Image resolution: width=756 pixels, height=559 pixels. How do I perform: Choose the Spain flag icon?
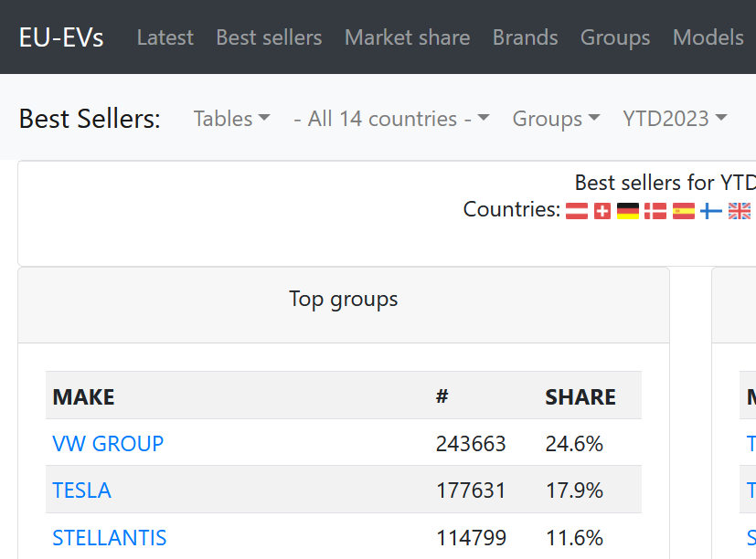(x=684, y=211)
